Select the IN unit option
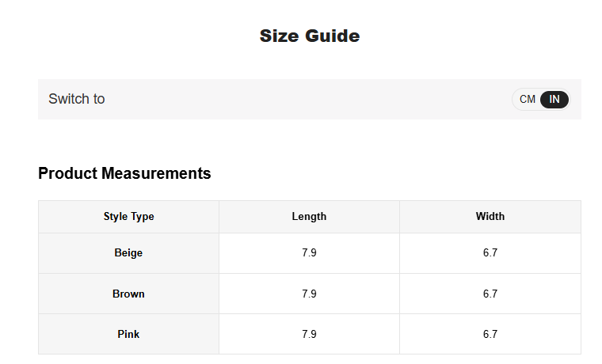602x364 pixels. [554, 99]
